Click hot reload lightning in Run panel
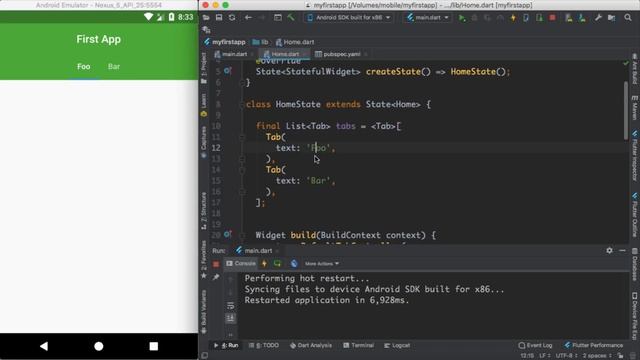 (264, 264)
